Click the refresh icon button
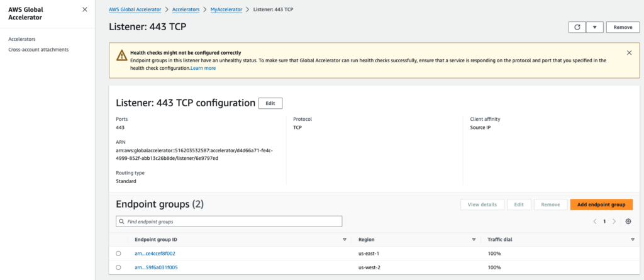This screenshot has height=280, width=644. click(x=577, y=27)
